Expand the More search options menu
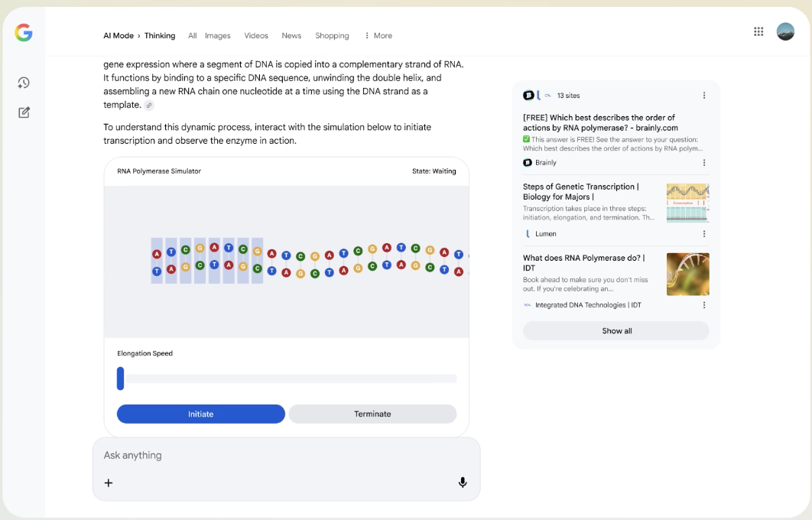The height and width of the screenshot is (520, 812). pyautogui.click(x=378, y=36)
